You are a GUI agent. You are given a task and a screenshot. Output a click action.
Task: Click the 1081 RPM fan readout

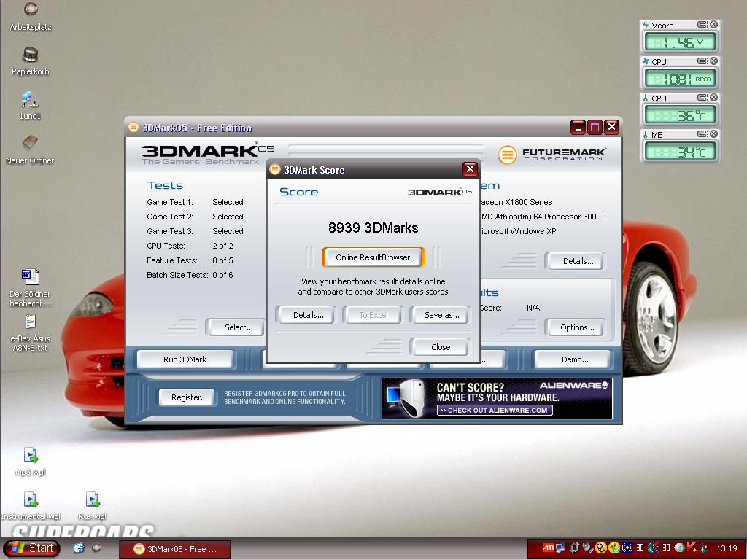[681, 79]
